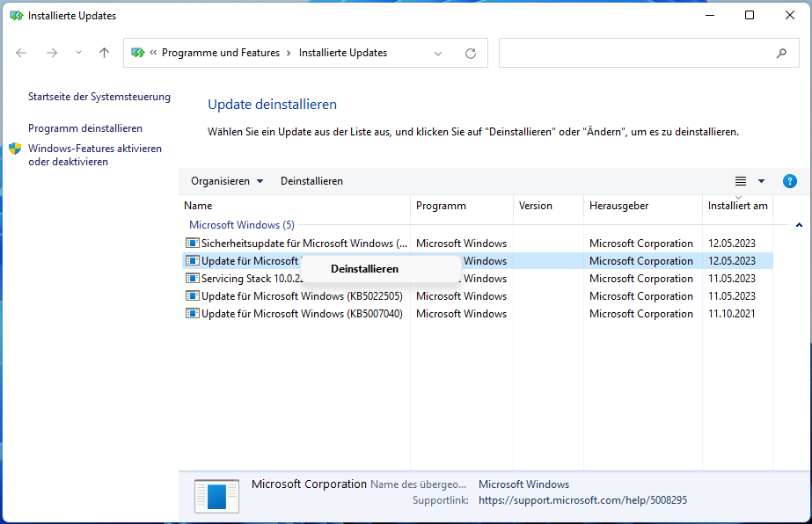Go back using the back arrow

(21, 53)
